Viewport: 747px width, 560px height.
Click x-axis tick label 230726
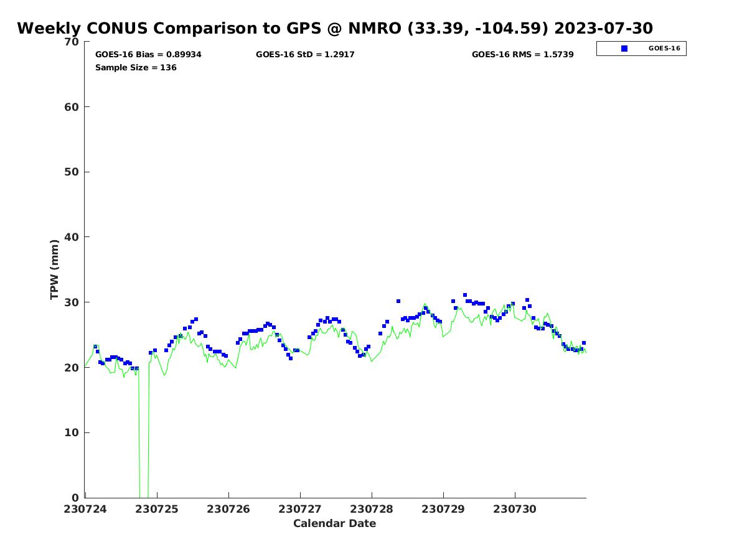click(228, 509)
